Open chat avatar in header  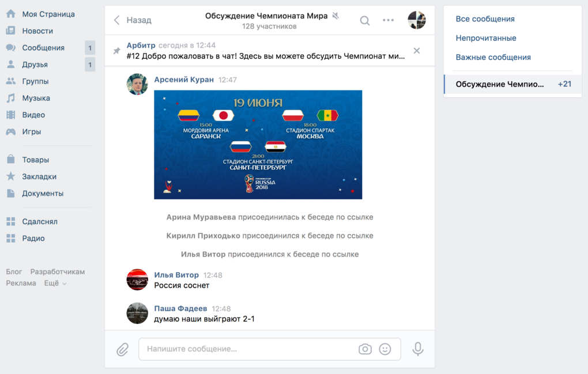(417, 20)
